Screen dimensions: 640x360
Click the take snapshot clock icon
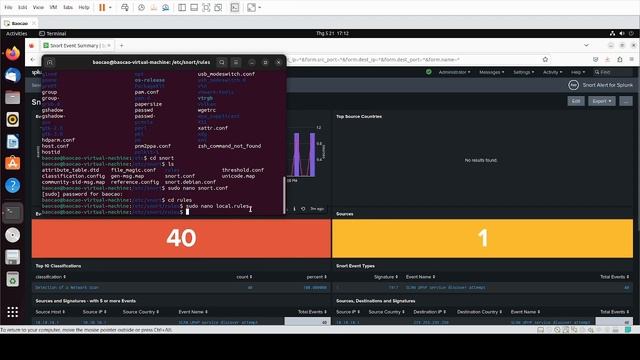click(x=141, y=7)
